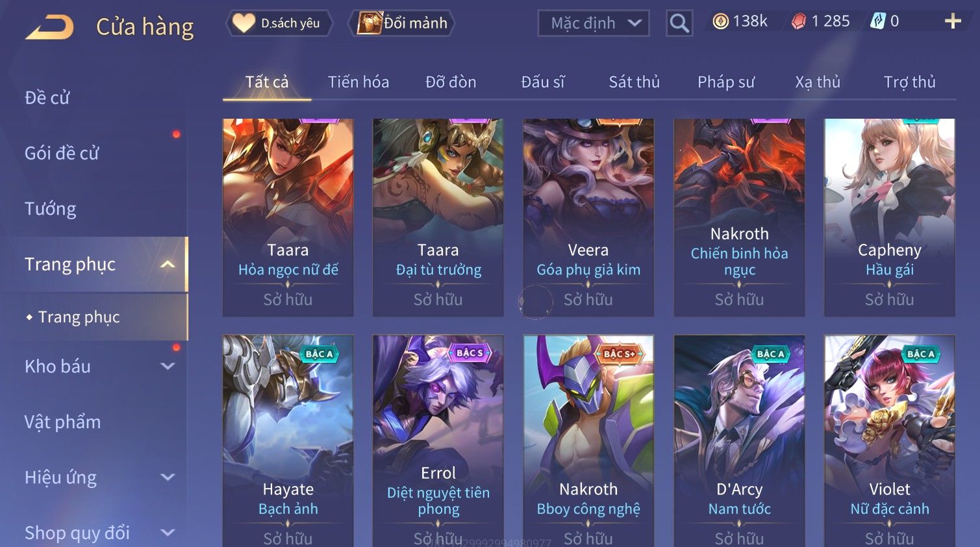This screenshot has height=547, width=980.
Task: Open the search magnifier icon
Action: click(x=679, y=23)
